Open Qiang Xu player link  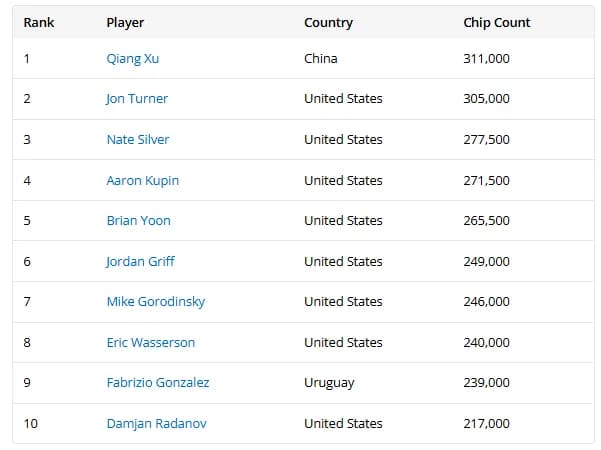coord(133,59)
